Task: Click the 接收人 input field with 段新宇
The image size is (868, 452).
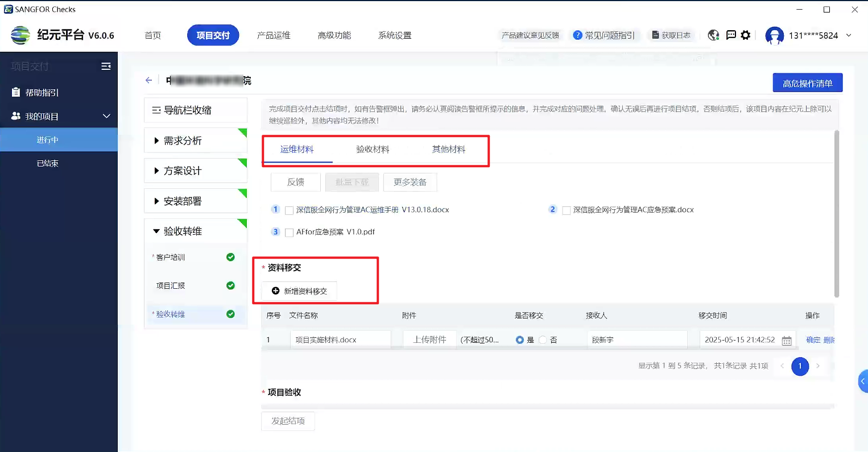Action: coord(636,340)
